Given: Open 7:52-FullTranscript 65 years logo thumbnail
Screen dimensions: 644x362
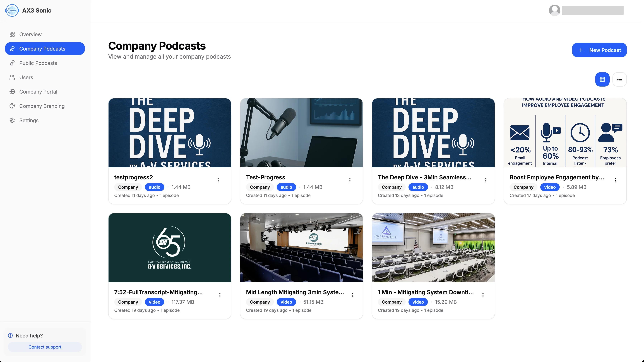Looking at the screenshot, I should tap(169, 248).
